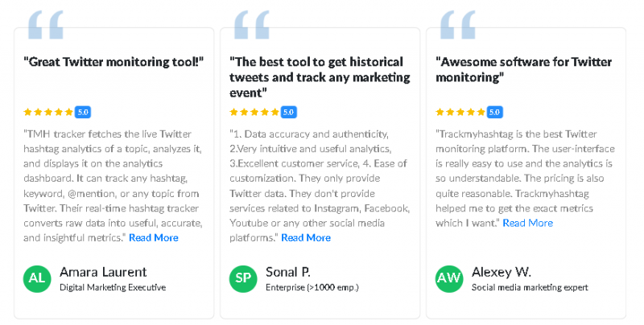The height and width of the screenshot is (325, 644).
Task: Open Read More in Alexey W.'s review
Action: tap(528, 223)
